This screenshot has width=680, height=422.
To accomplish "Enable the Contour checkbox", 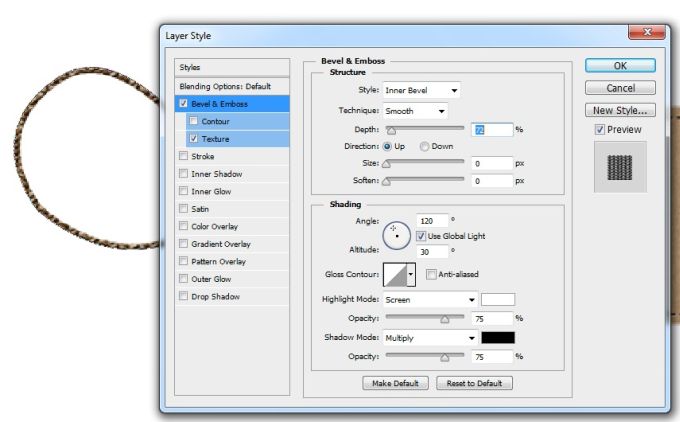I will pyautogui.click(x=194, y=121).
